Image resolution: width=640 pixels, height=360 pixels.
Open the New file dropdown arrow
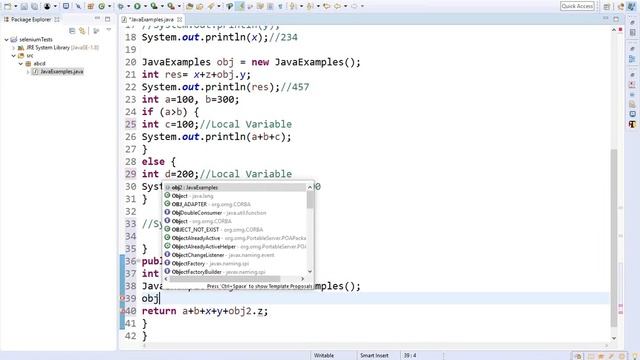16,6
